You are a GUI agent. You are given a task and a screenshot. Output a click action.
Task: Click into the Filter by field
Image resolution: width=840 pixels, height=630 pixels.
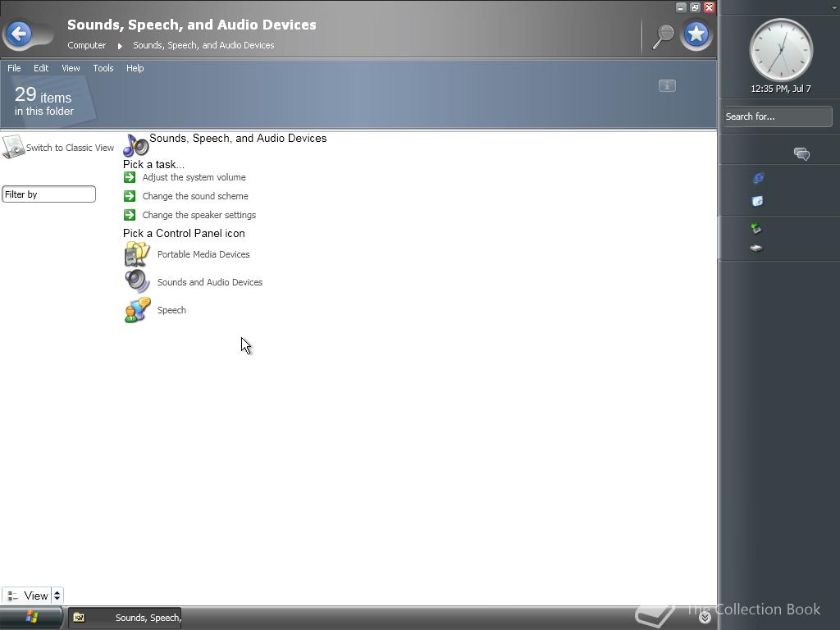48,194
